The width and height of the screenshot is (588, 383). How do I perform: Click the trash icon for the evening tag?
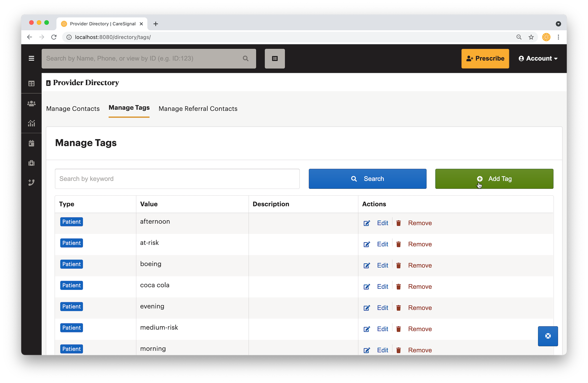pyautogui.click(x=398, y=308)
